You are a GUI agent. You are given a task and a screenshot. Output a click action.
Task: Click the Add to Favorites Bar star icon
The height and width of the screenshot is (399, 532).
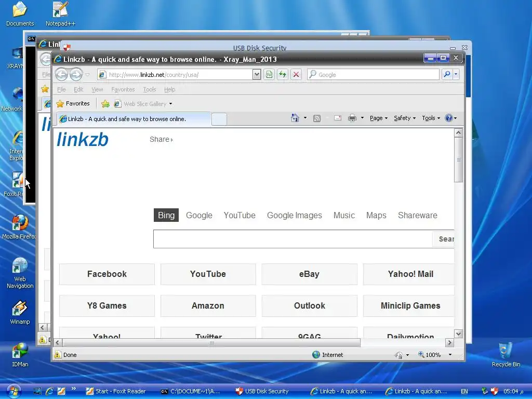105,104
